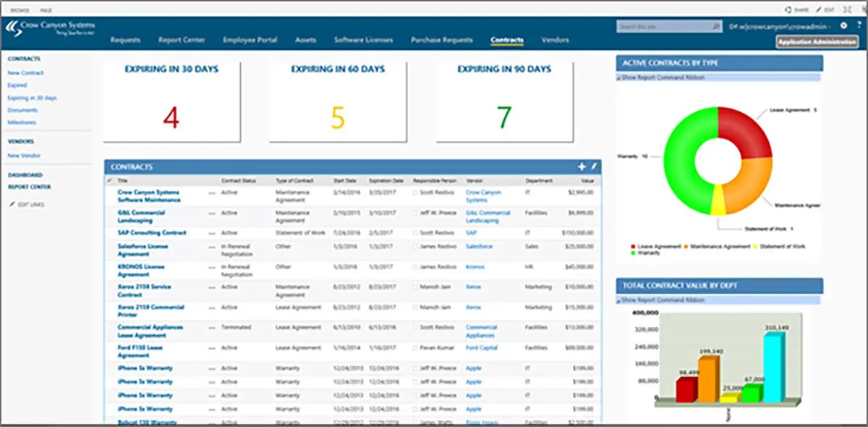Sort by Contract Status column header
The width and height of the screenshot is (868, 427).
coord(238,180)
